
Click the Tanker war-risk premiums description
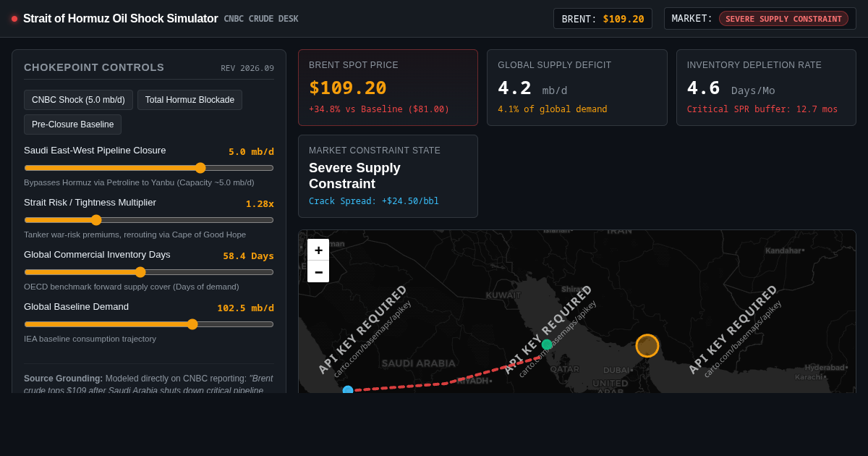pyautogui.click(x=135, y=235)
